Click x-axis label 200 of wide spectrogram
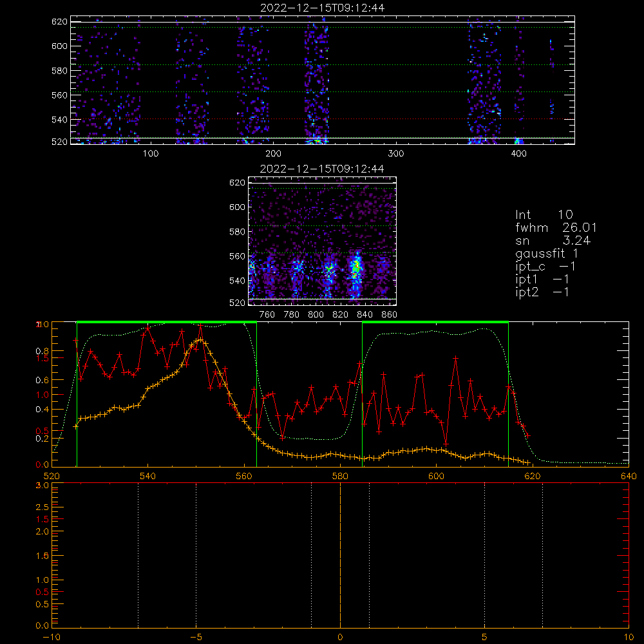Viewport: 644px width, 644px height. click(x=273, y=154)
